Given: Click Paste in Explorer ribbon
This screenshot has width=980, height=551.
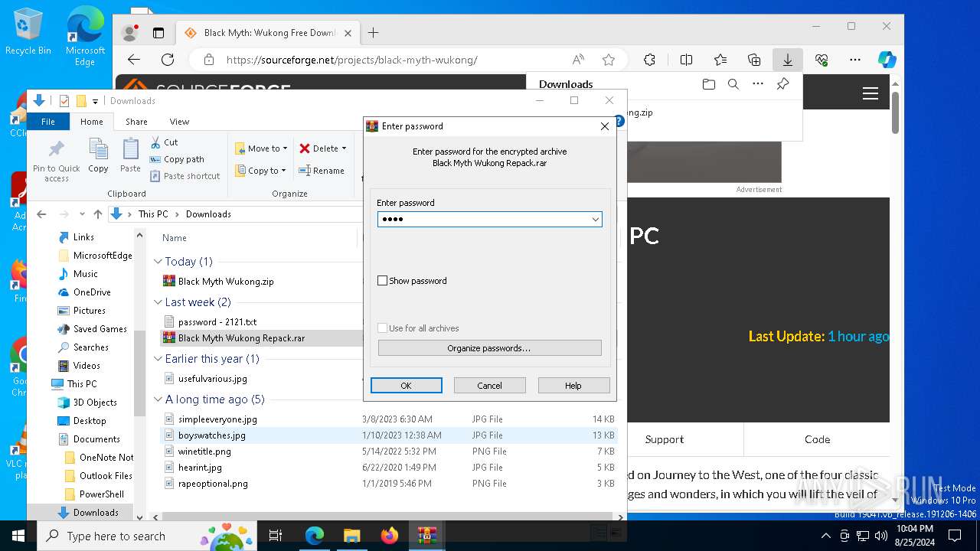Looking at the screenshot, I should pos(131,155).
